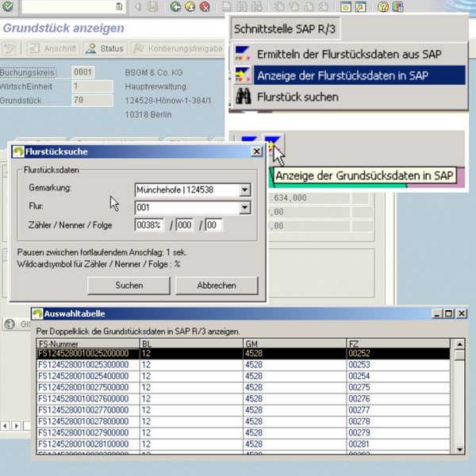Select row FS1245280010025400000

tap(244, 376)
